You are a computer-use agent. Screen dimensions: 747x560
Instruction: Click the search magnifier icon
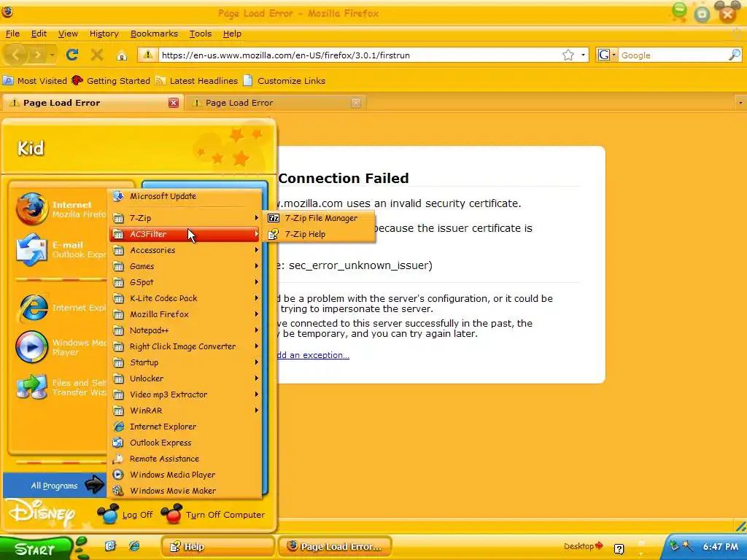pyautogui.click(x=735, y=55)
